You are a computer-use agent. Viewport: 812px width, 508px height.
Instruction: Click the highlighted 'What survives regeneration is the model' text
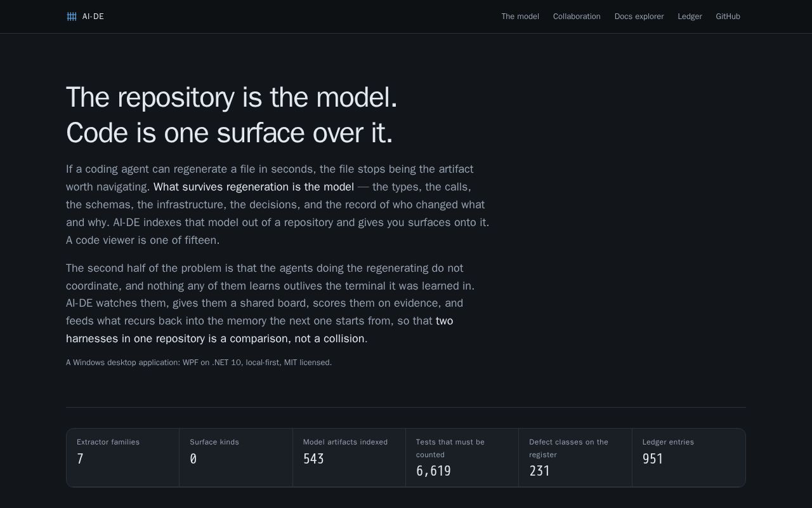254,187
